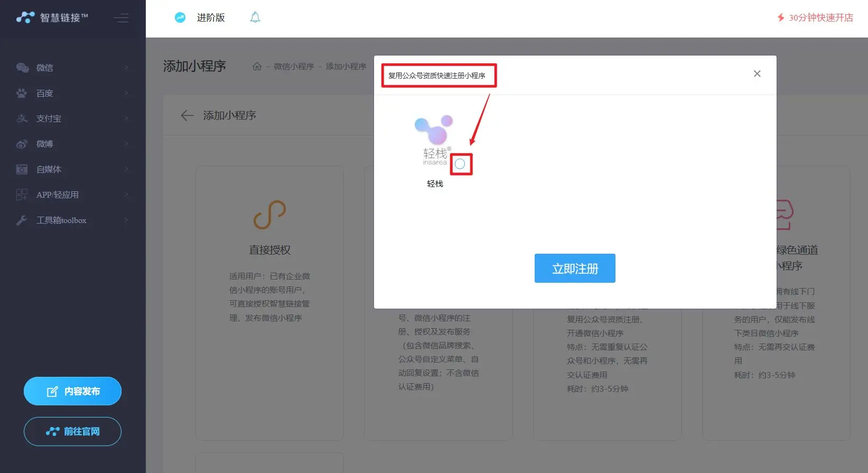The width and height of the screenshot is (868, 473).
Task: Click the 30分钟快速开店 link
Action: tap(815, 17)
